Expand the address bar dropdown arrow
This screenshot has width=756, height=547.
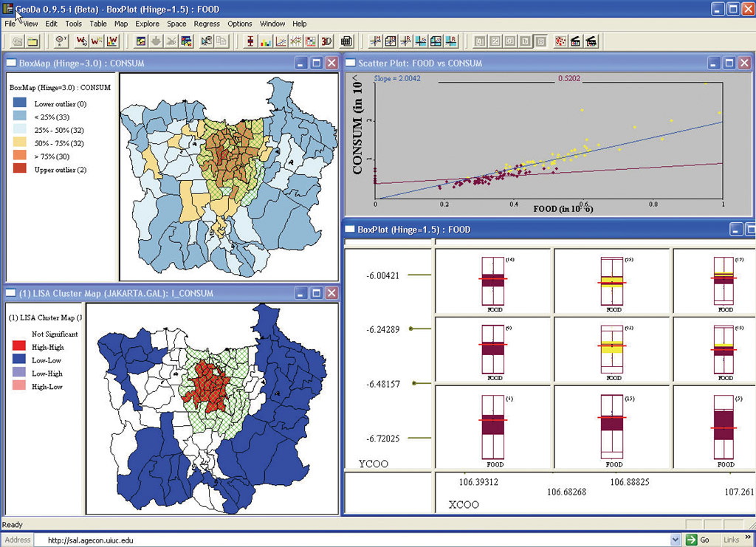click(675, 540)
